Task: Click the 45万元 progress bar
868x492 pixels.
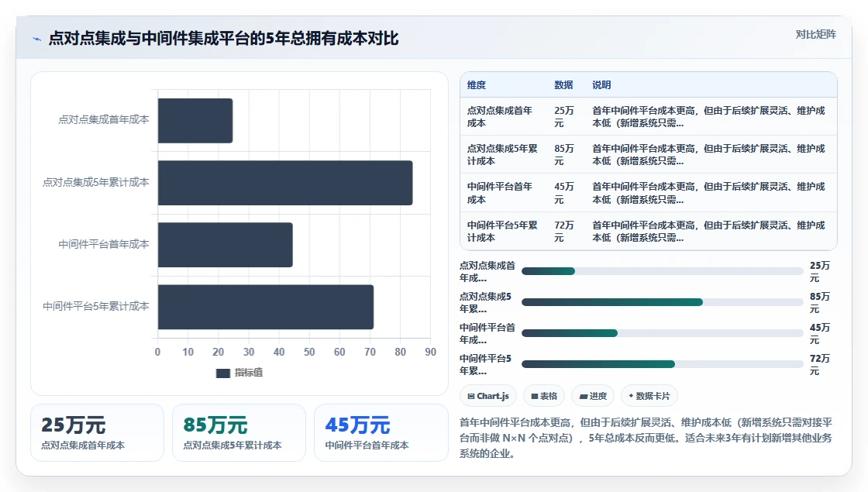Action: pyautogui.click(x=662, y=333)
